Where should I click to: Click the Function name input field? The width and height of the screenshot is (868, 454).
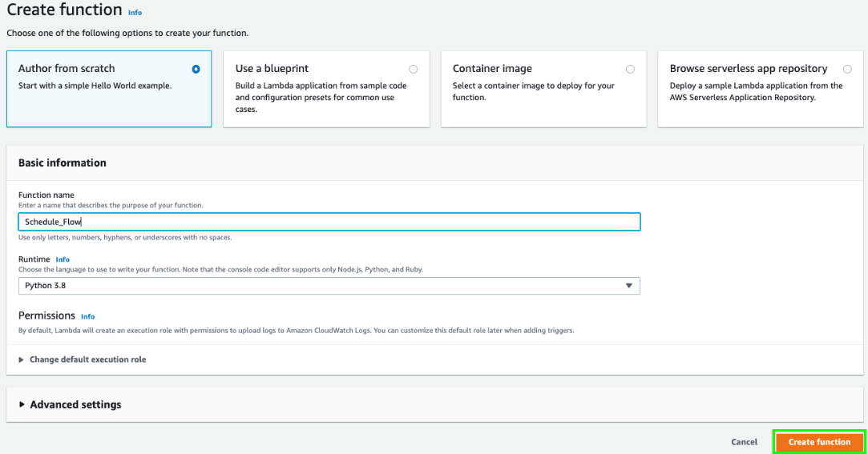[329, 222]
